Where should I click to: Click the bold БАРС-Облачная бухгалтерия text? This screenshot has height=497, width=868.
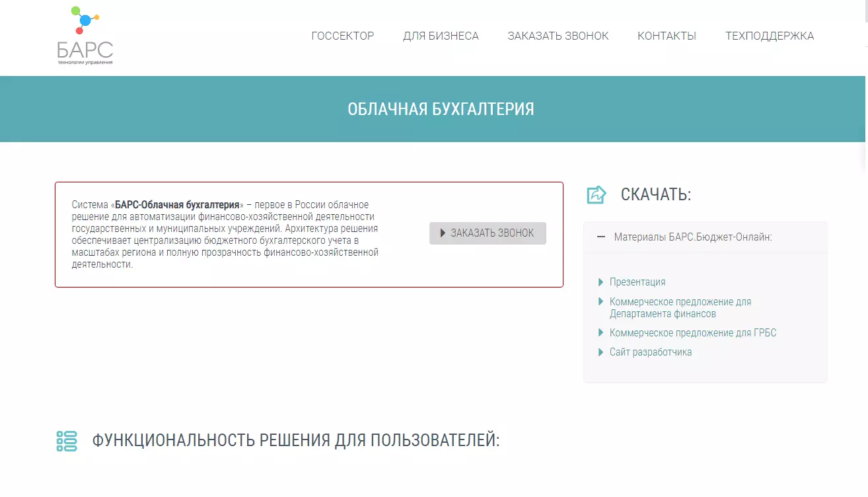(x=177, y=205)
